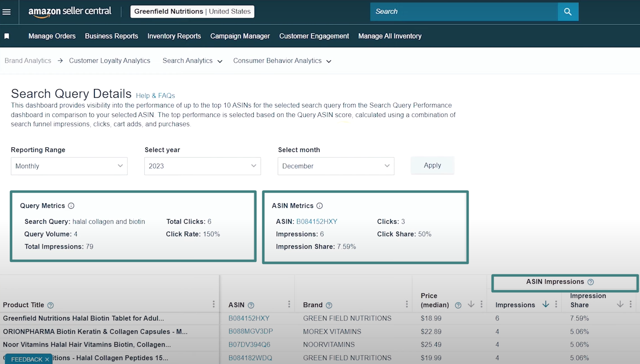
Task: Expand the Consumer Behavior Analytics menu
Action: (x=282, y=61)
